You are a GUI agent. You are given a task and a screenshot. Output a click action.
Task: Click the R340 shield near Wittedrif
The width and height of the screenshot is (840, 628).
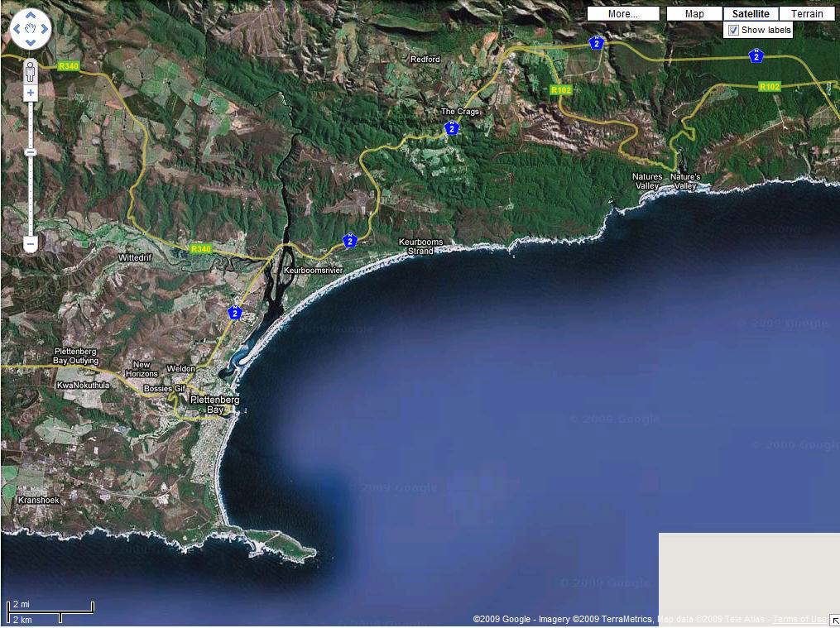201,249
